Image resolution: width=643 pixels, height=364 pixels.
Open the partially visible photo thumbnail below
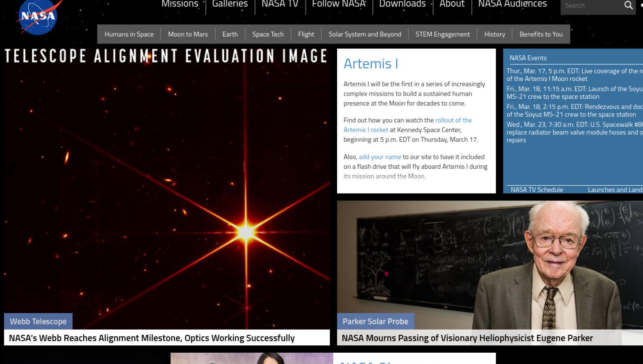tap(252, 358)
